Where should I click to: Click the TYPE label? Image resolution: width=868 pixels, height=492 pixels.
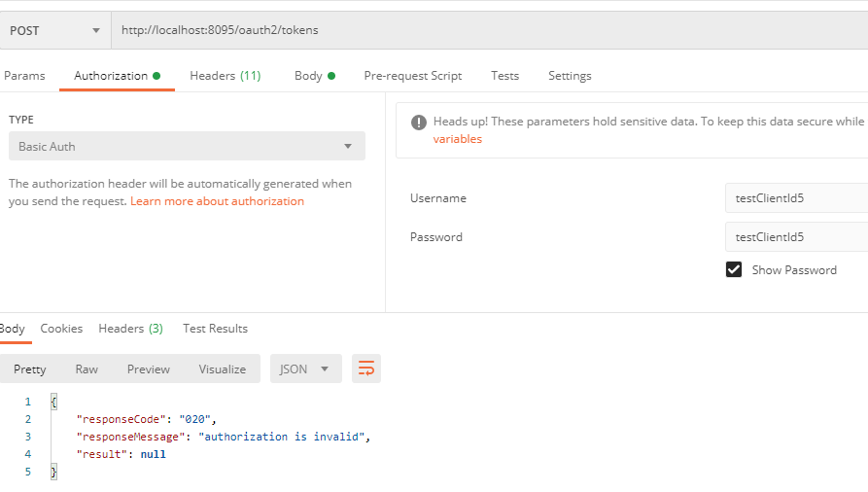click(21, 120)
